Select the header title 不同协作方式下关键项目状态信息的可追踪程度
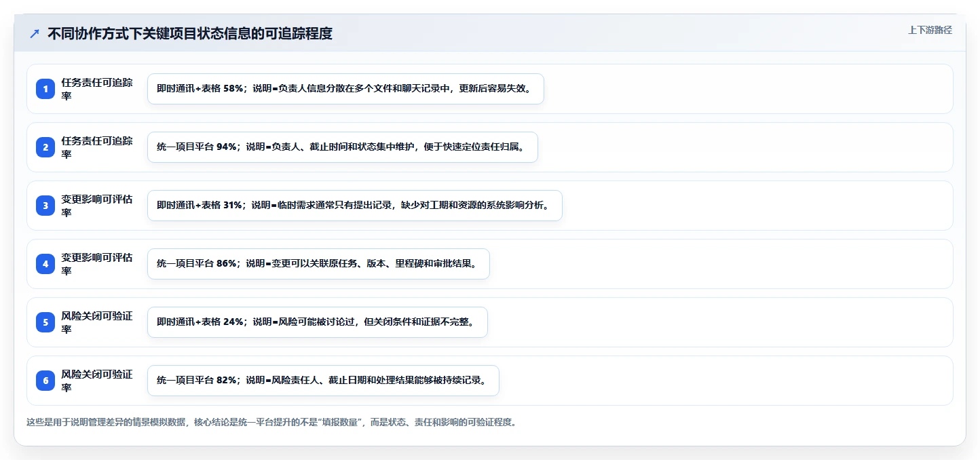Image resolution: width=980 pixels, height=460 pixels. (x=190, y=33)
